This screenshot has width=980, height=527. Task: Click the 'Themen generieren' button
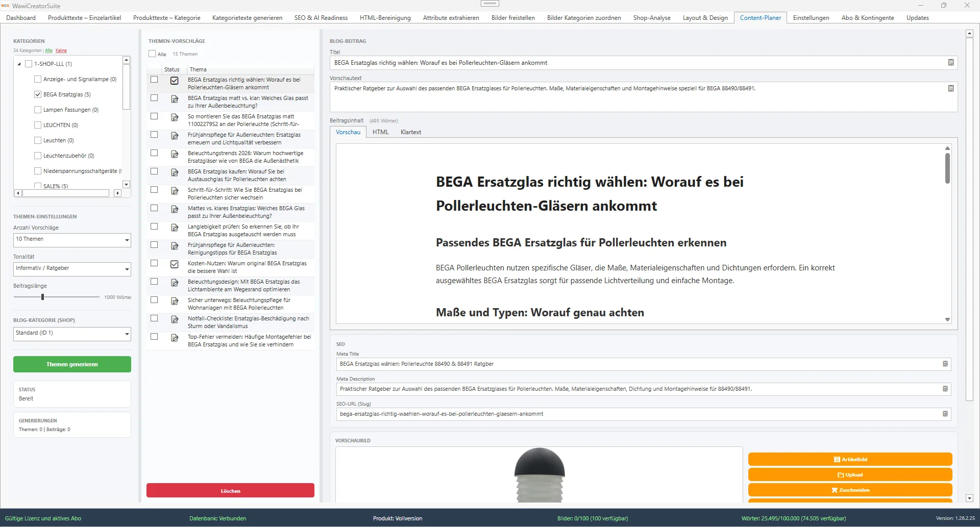71,364
